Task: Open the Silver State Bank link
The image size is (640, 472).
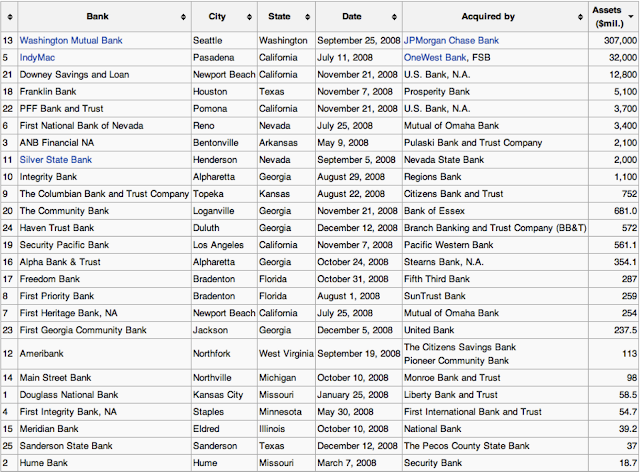Action: [x=56, y=160]
